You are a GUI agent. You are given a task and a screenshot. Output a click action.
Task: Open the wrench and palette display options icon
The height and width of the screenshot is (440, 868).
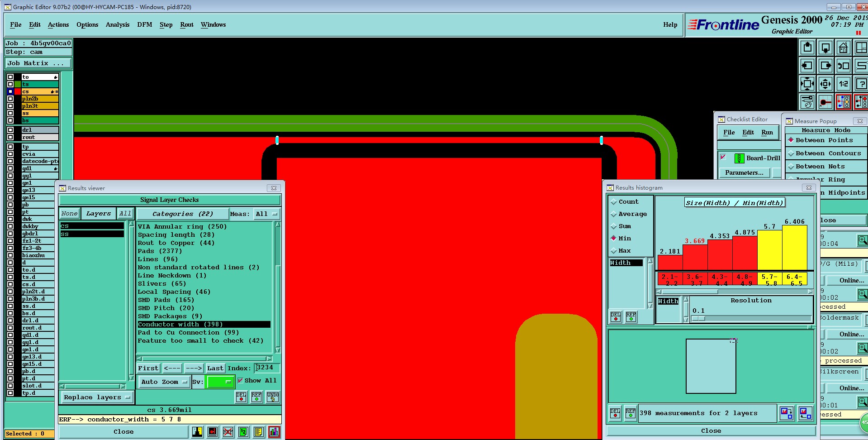pos(807,102)
